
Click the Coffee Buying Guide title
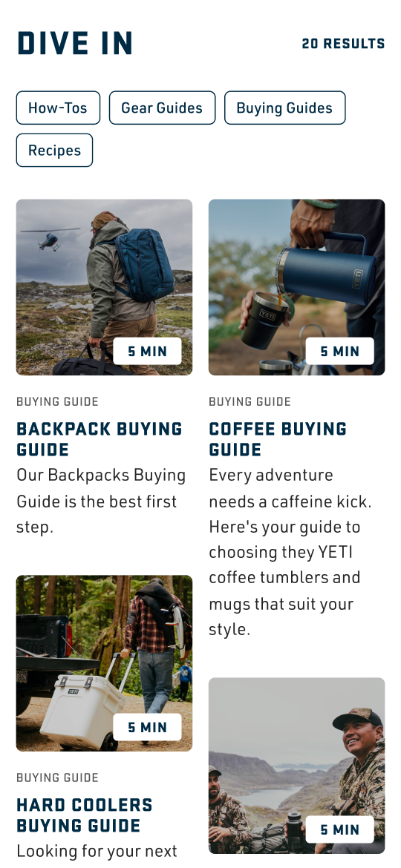pyautogui.click(x=278, y=439)
